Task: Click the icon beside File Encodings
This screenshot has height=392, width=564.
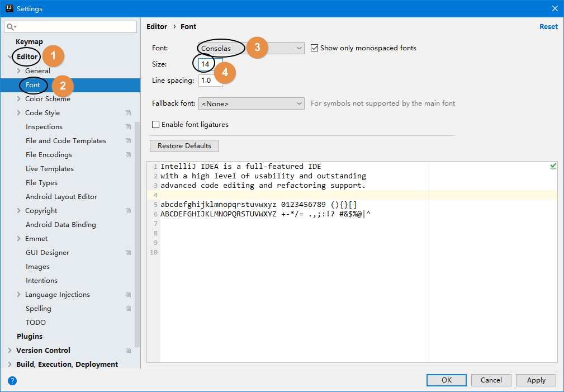Action: (x=128, y=155)
